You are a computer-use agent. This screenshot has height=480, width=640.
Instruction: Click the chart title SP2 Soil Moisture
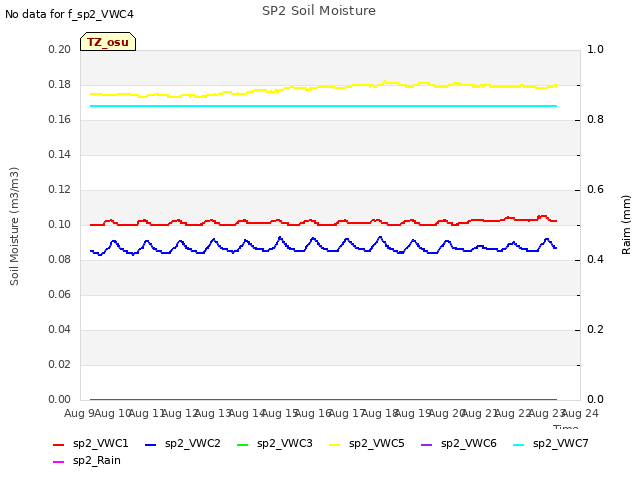(x=319, y=11)
